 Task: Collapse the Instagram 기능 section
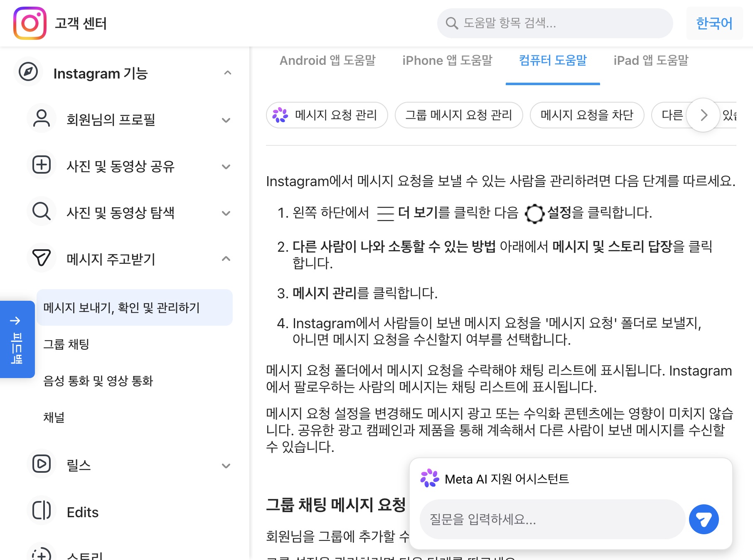pyautogui.click(x=227, y=73)
